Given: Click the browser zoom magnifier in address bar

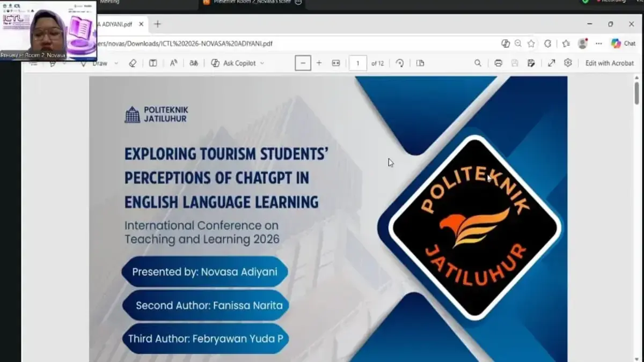Looking at the screenshot, I should click(x=518, y=43).
